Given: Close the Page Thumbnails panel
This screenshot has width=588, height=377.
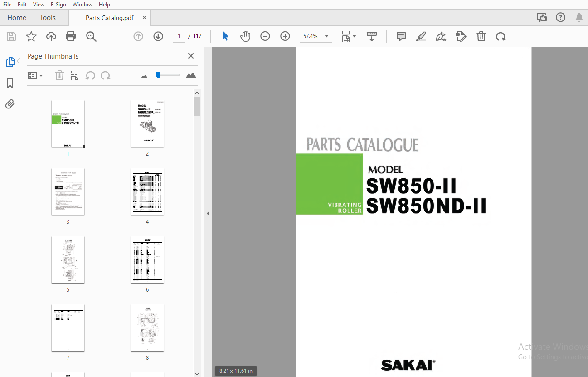Looking at the screenshot, I should point(191,56).
